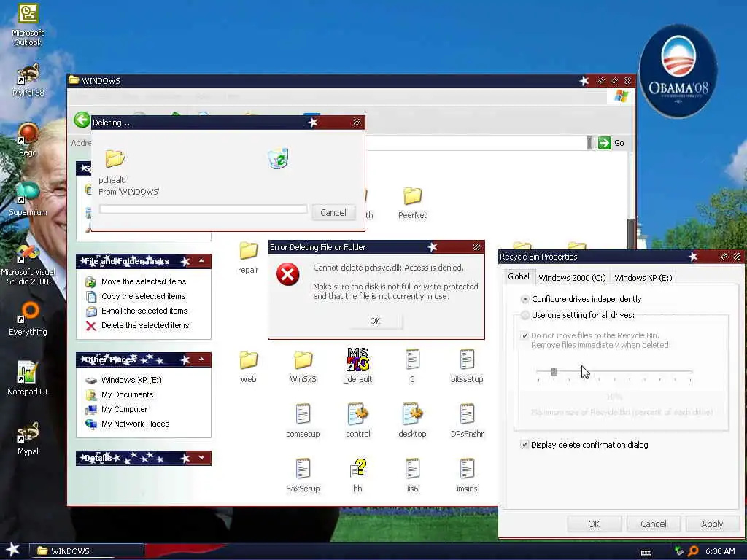Collapse the File and Folder Tasks panel
This screenshot has width=747, height=560.
pyautogui.click(x=202, y=261)
